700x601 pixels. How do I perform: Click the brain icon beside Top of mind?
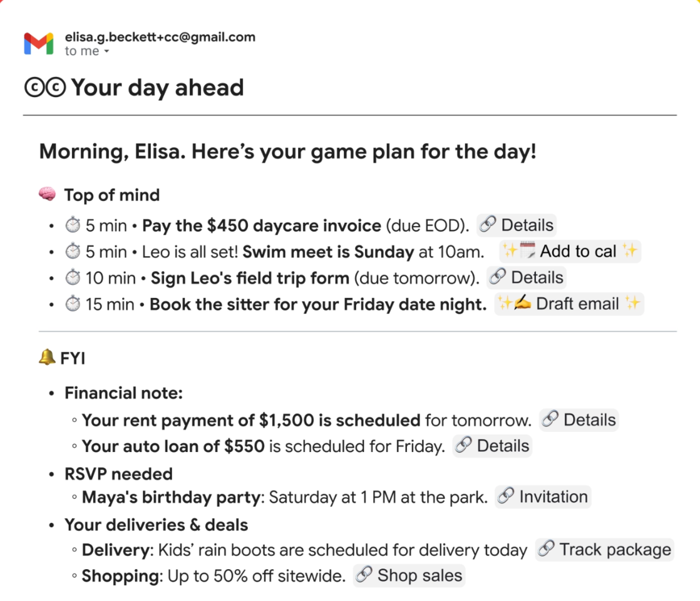pyautogui.click(x=47, y=195)
